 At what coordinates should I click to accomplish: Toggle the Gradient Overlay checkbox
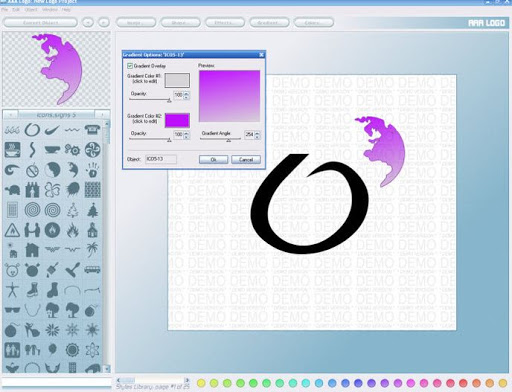point(130,66)
